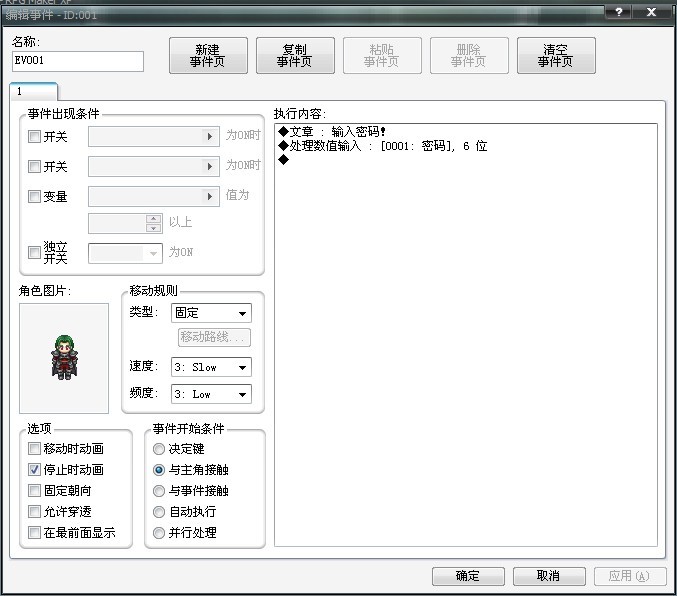Click the grayed 应用(A) button
The image size is (677, 596).
tap(630, 576)
